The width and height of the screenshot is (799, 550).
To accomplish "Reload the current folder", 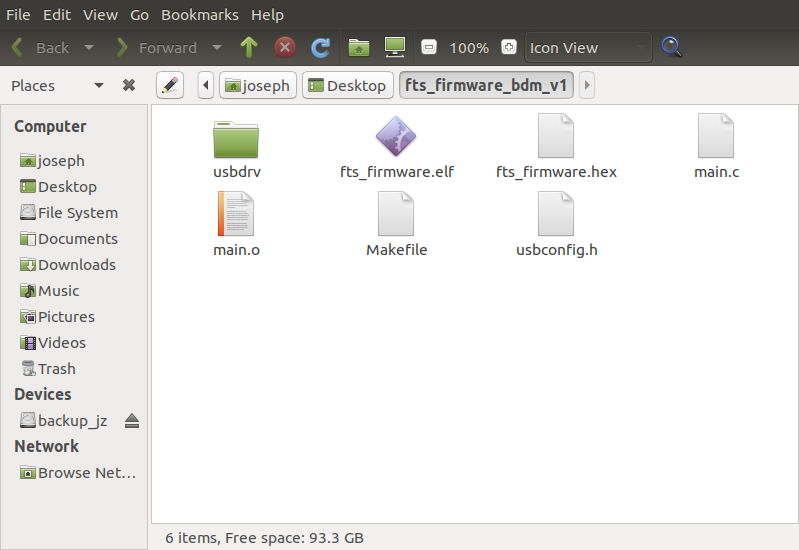I will [321, 47].
